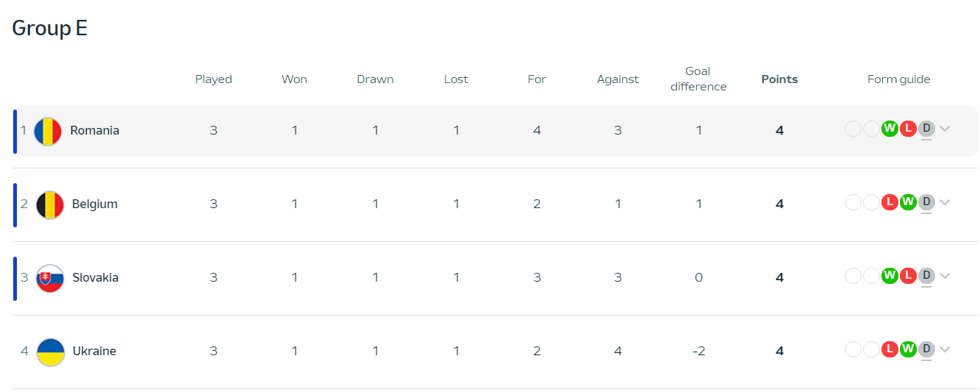Click the Romania flag icon

point(48,131)
